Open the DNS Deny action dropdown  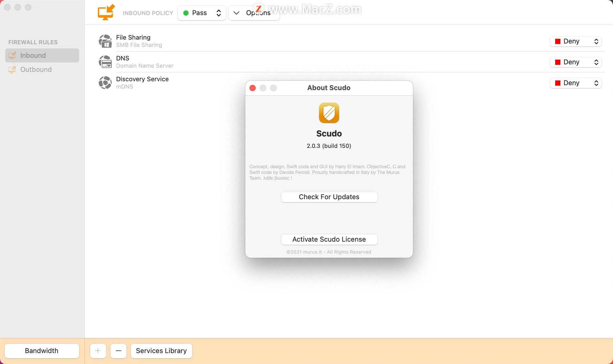point(575,62)
